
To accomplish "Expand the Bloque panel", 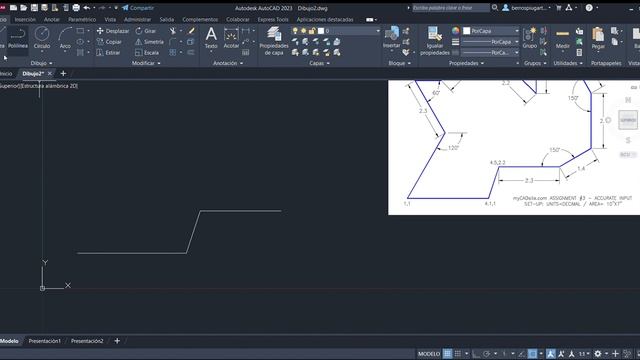I will point(400,63).
